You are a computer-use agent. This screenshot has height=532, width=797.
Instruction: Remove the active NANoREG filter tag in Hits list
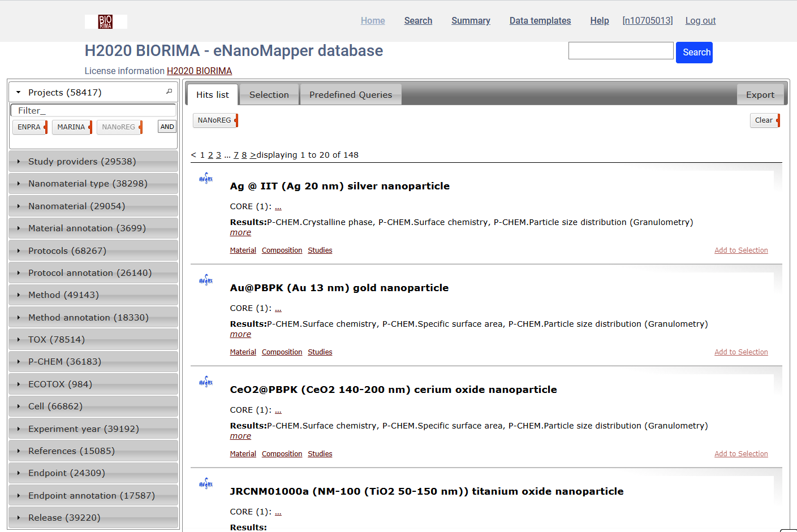click(236, 120)
